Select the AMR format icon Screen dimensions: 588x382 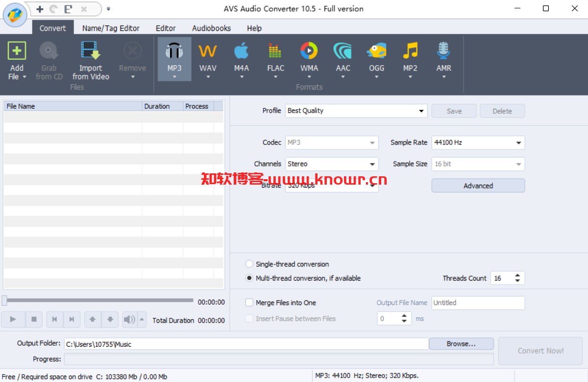[443, 50]
